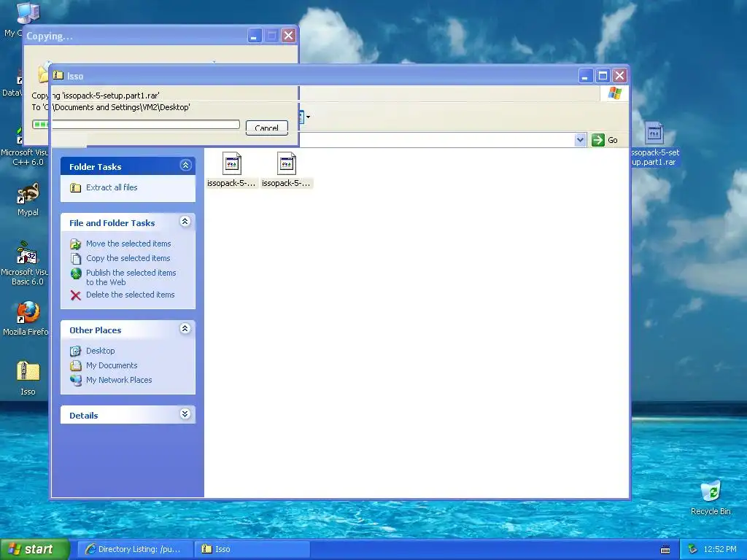Open My Documents in Other Places
747x560 pixels.
[112, 365]
